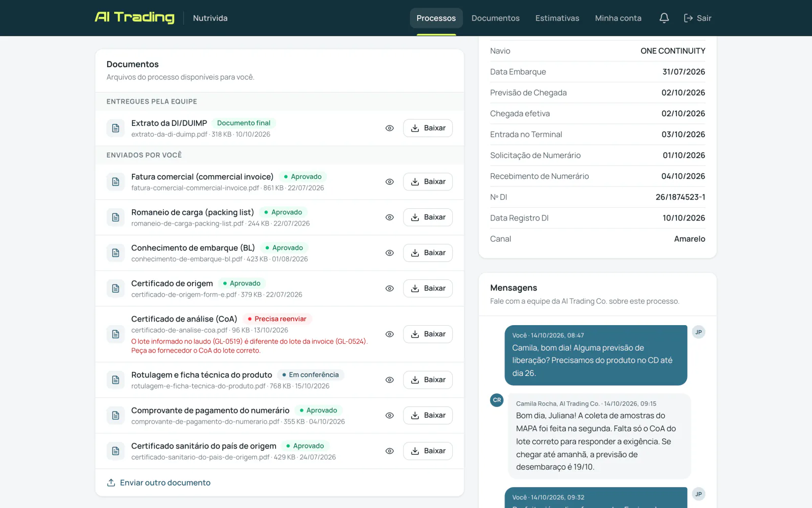Click the Canal value Amarelo
The height and width of the screenshot is (508, 812).
click(x=689, y=239)
